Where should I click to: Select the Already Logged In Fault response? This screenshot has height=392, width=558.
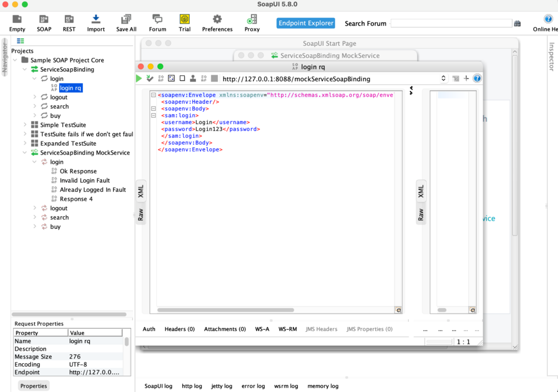click(93, 190)
